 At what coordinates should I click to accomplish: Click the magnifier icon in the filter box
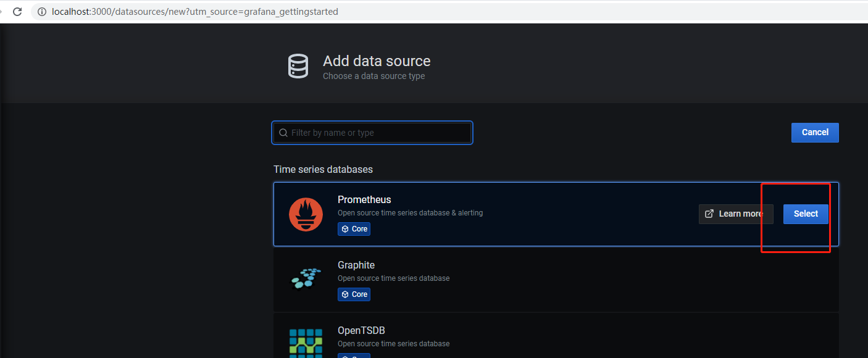point(283,133)
